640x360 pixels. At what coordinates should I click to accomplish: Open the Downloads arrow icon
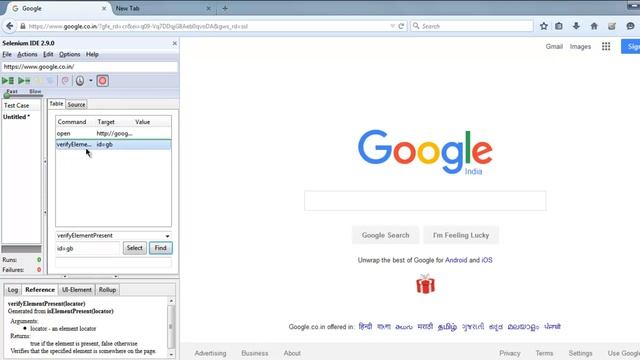(576, 26)
